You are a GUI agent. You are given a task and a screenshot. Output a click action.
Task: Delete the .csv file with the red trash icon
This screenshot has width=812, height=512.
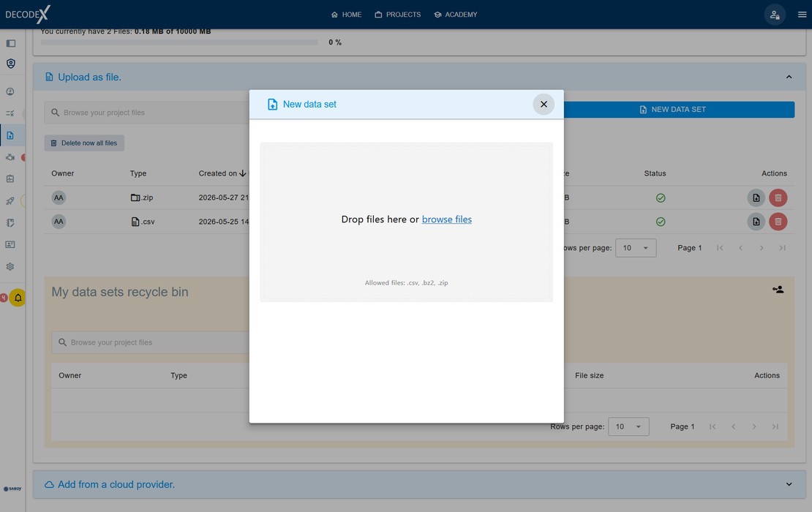pyautogui.click(x=778, y=222)
